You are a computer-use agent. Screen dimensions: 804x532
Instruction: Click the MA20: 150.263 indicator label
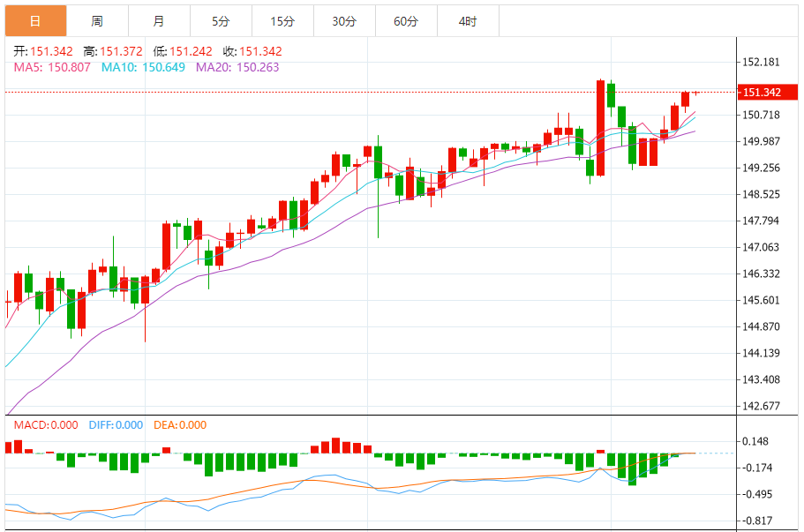coord(237,67)
